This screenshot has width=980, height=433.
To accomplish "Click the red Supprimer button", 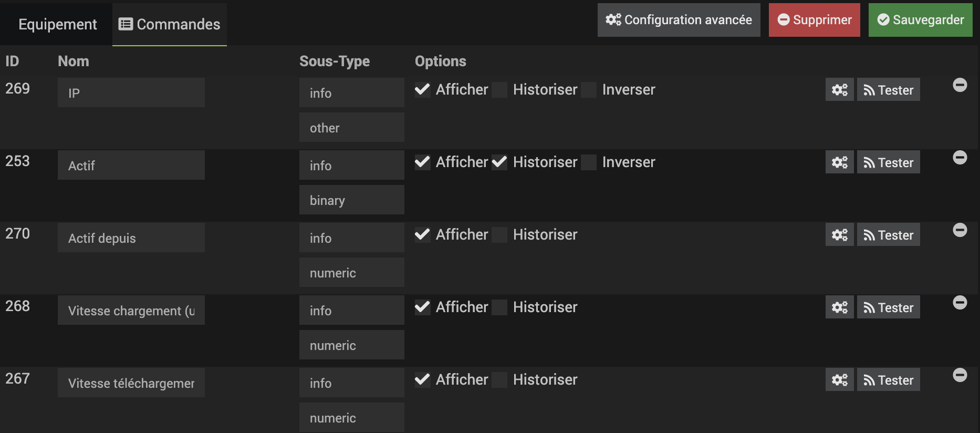I will (814, 20).
